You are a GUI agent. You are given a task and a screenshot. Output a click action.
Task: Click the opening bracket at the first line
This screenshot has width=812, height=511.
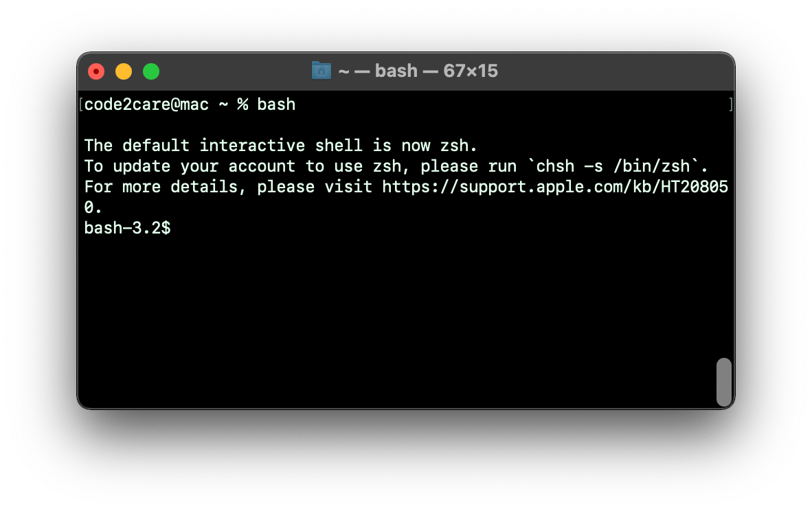click(x=80, y=104)
